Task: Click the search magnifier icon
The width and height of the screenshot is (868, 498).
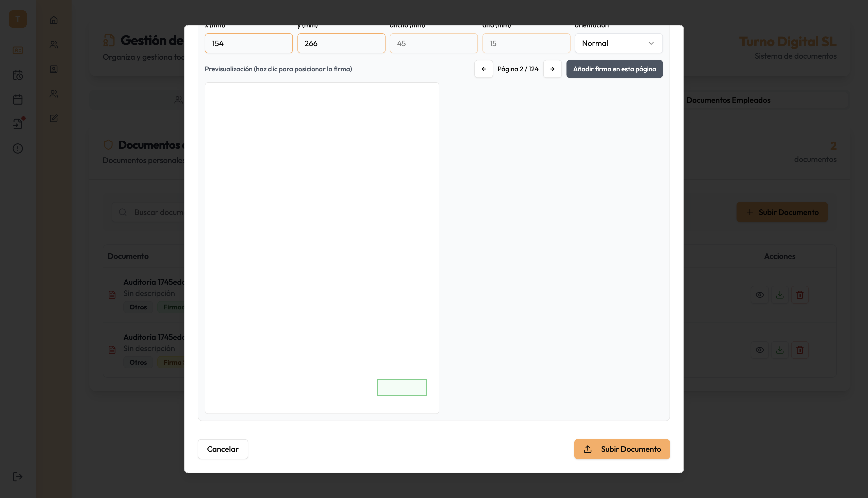Action: (123, 212)
